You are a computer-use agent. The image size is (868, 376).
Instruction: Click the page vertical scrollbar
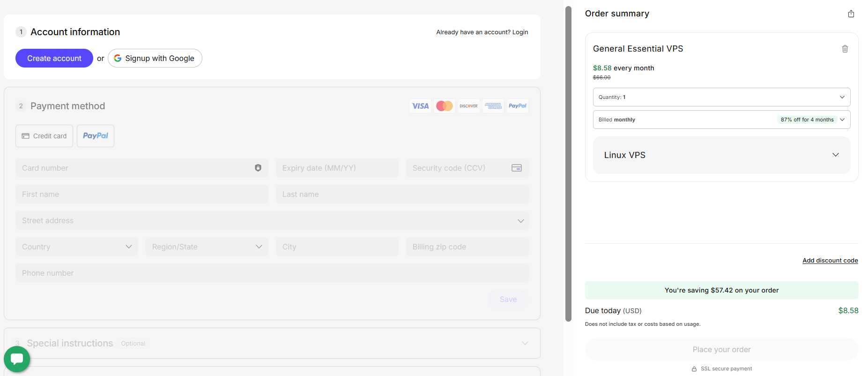pos(568,164)
